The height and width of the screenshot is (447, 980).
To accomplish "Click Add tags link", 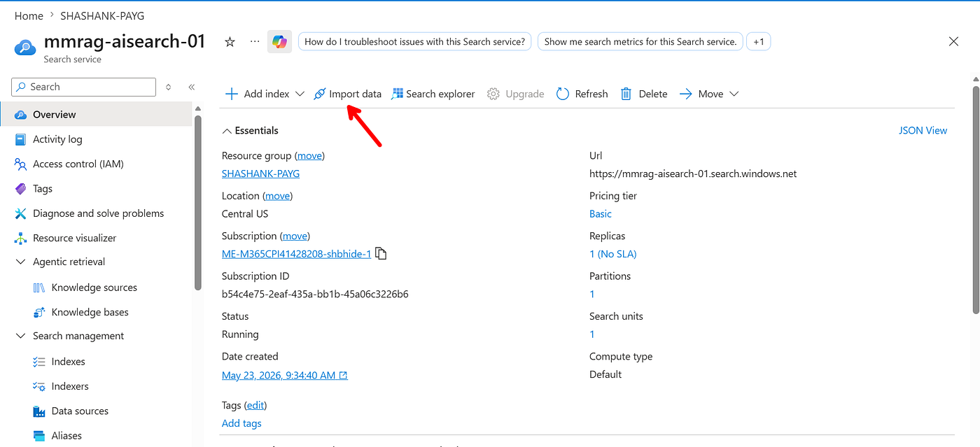I will point(241,423).
